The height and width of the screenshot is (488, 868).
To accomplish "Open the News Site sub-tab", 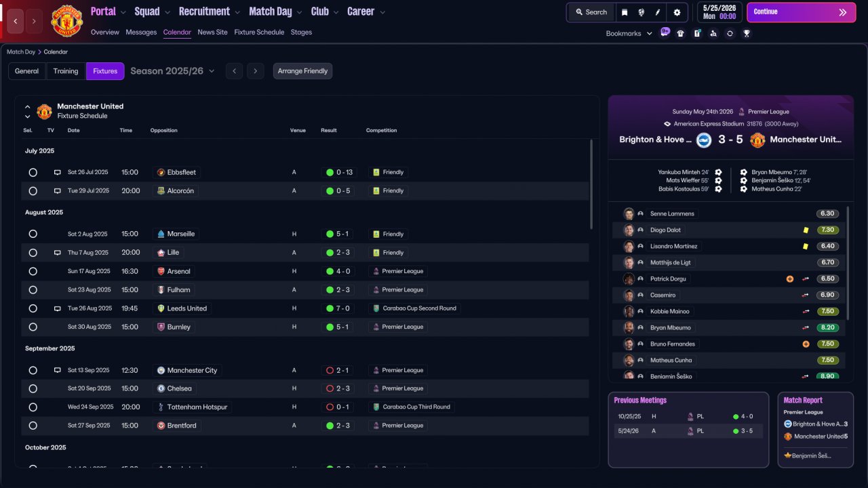I will pyautogui.click(x=213, y=33).
